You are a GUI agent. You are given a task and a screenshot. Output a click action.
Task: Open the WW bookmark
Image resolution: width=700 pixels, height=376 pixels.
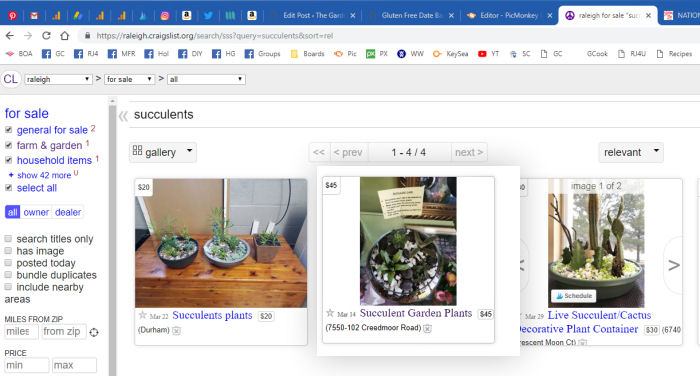click(x=410, y=54)
